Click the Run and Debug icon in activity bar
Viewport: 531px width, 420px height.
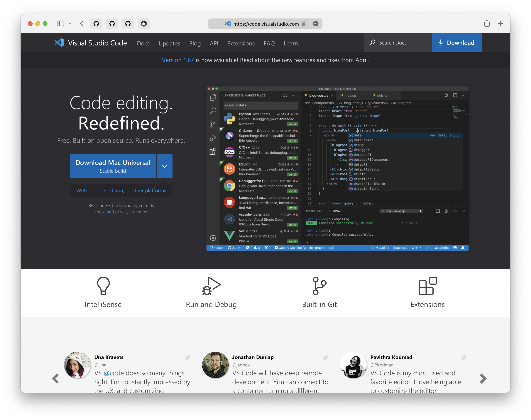point(213,138)
